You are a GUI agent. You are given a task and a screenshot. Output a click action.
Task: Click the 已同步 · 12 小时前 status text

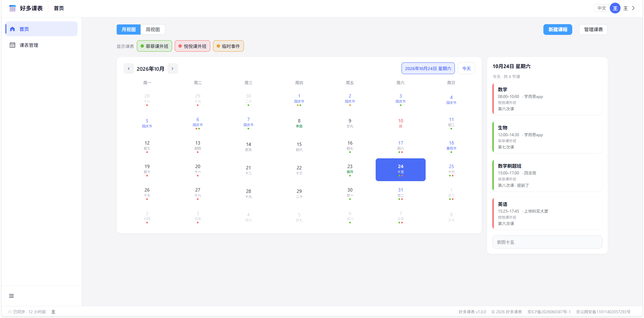pos(30,312)
